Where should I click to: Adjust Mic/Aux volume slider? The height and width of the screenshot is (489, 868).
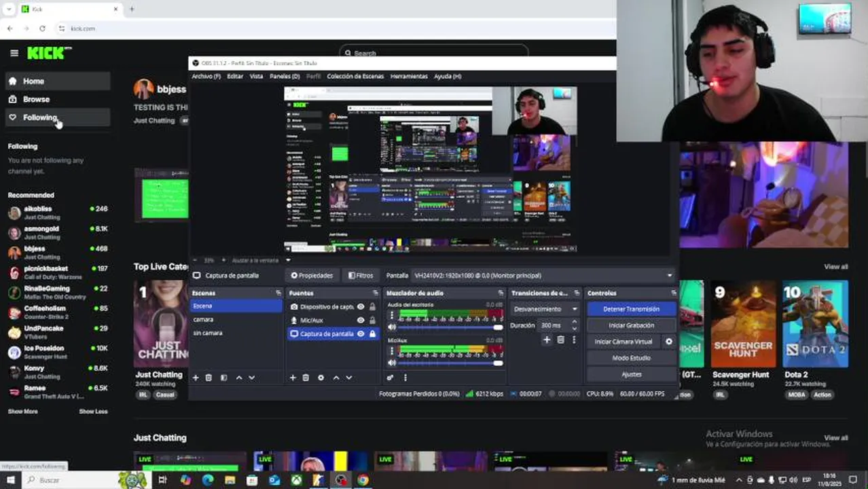point(451,363)
